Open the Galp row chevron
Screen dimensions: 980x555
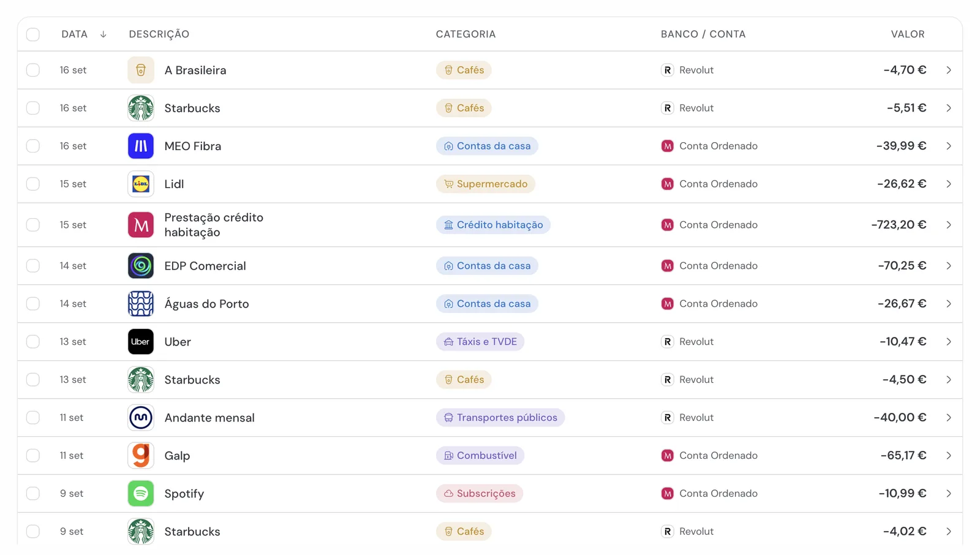click(x=949, y=456)
